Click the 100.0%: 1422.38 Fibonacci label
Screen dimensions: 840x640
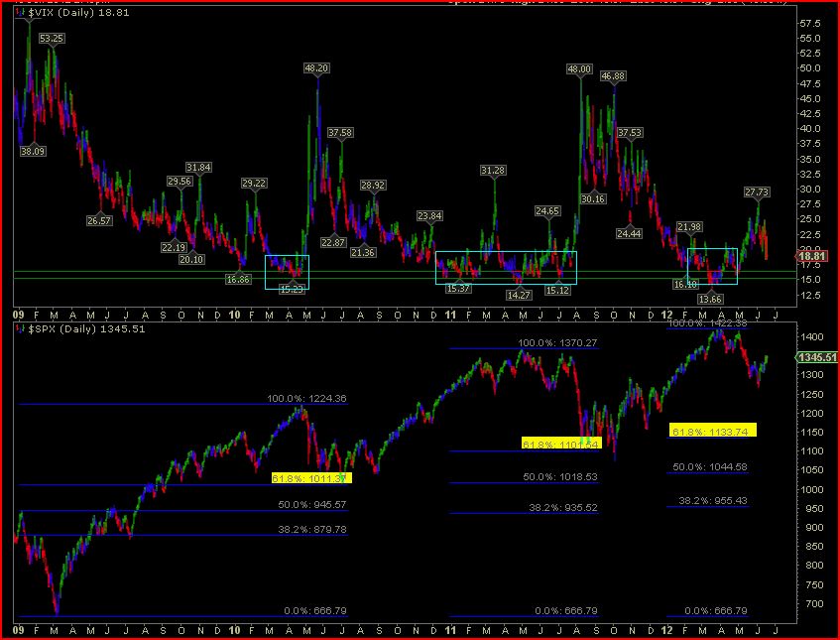click(708, 323)
